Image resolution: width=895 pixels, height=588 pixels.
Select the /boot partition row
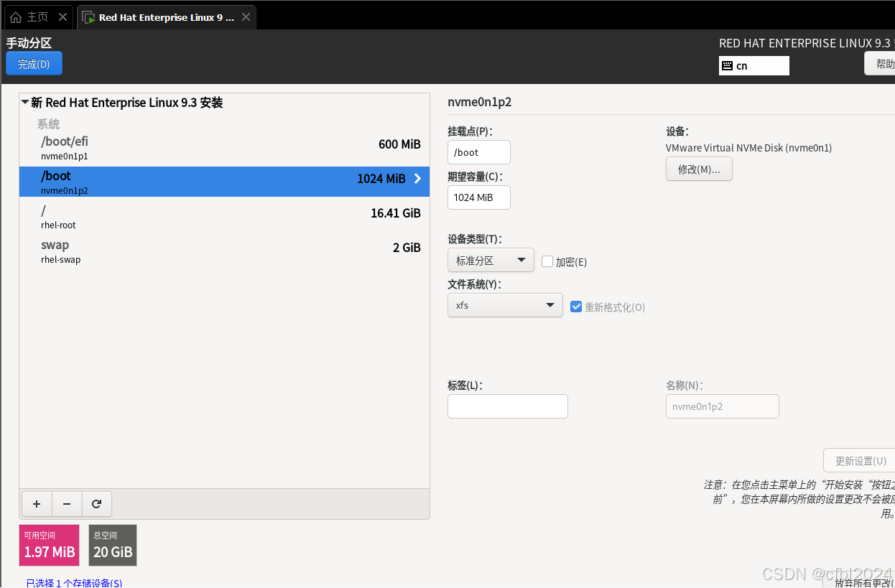point(224,182)
